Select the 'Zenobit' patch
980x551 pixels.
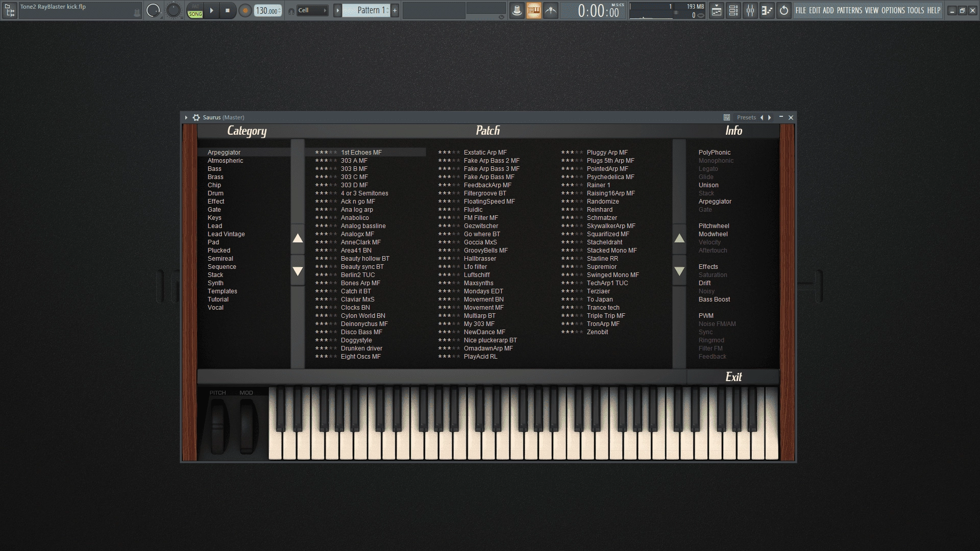pos(597,332)
